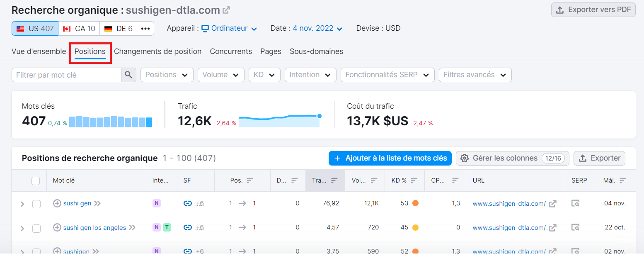Select the US 407 database
The image size is (644, 256).
35,29
